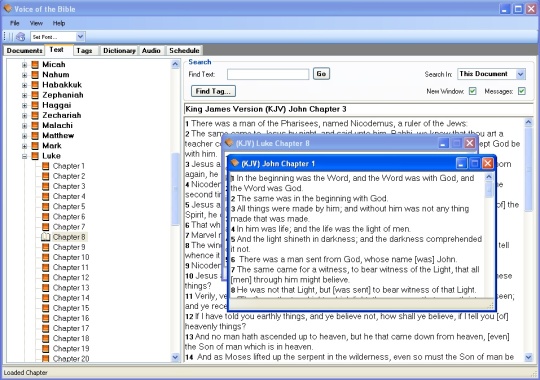The image size is (540, 380).
Task: Select Chapter 15 in the Luke tree
Action: [71, 308]
